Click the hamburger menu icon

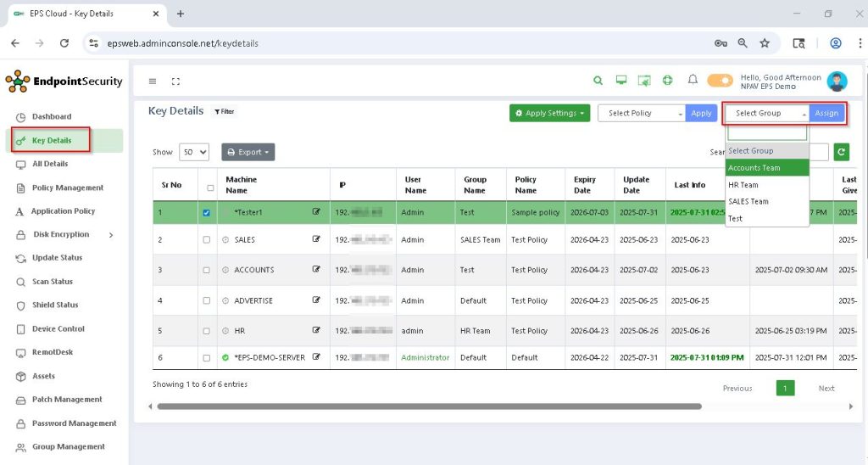[x=153, y=81]
